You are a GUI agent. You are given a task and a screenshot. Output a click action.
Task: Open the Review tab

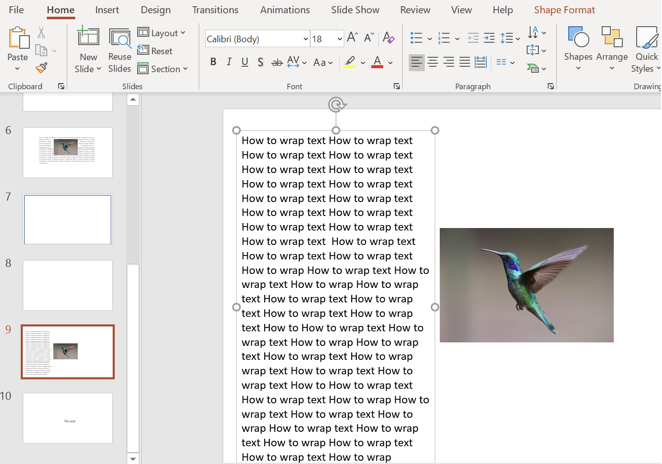pyautogui.click(x=415, y=10)
